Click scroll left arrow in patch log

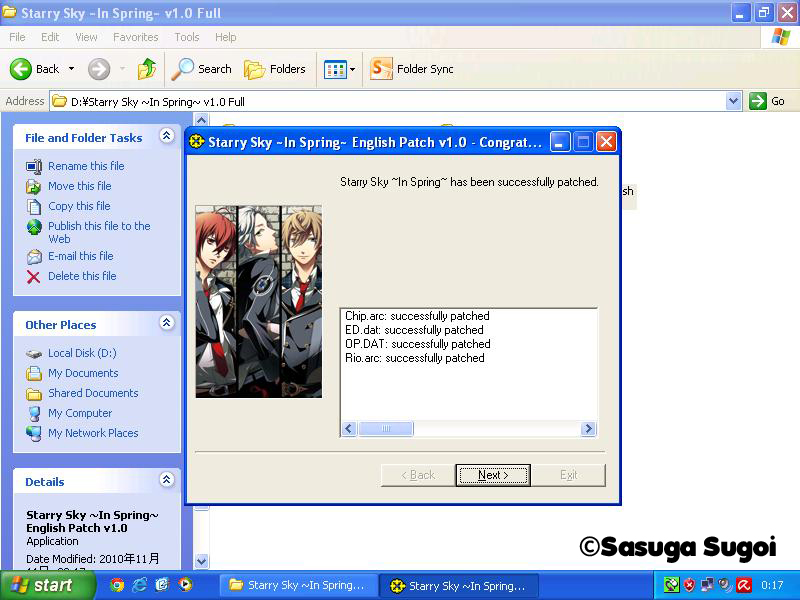point(349,429)
